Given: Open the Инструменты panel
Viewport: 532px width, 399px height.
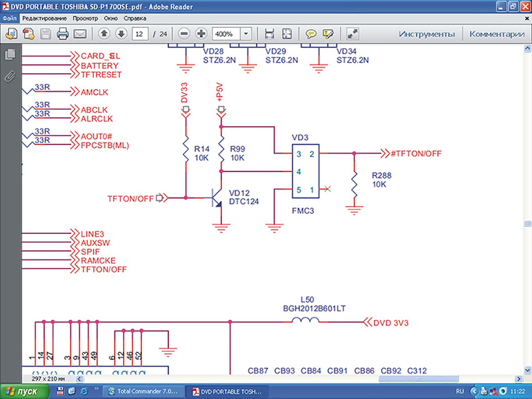Looking at the screenshot, I should click(x=426, y=33).
